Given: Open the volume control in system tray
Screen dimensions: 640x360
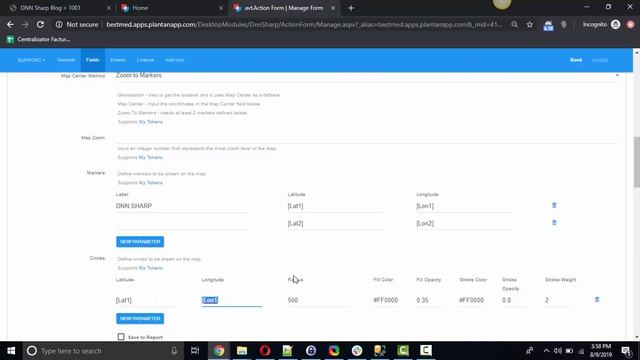Looking at the screenshot, I should [558, 351].
